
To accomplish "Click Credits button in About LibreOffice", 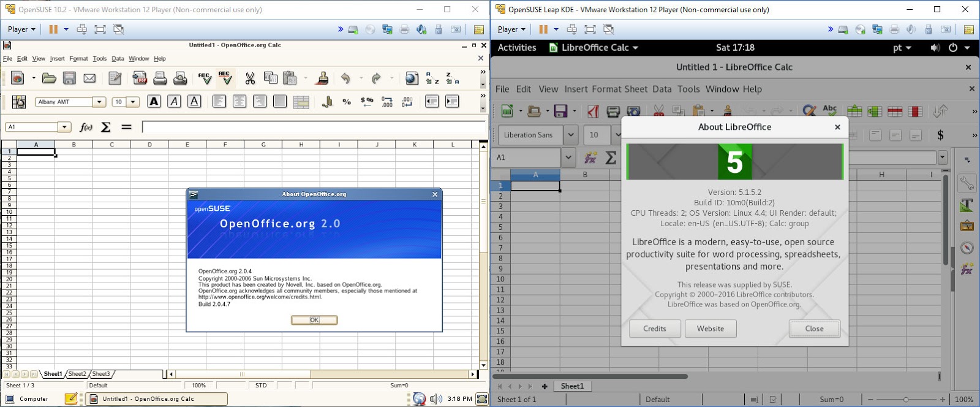I will click(x=655, y=329).
